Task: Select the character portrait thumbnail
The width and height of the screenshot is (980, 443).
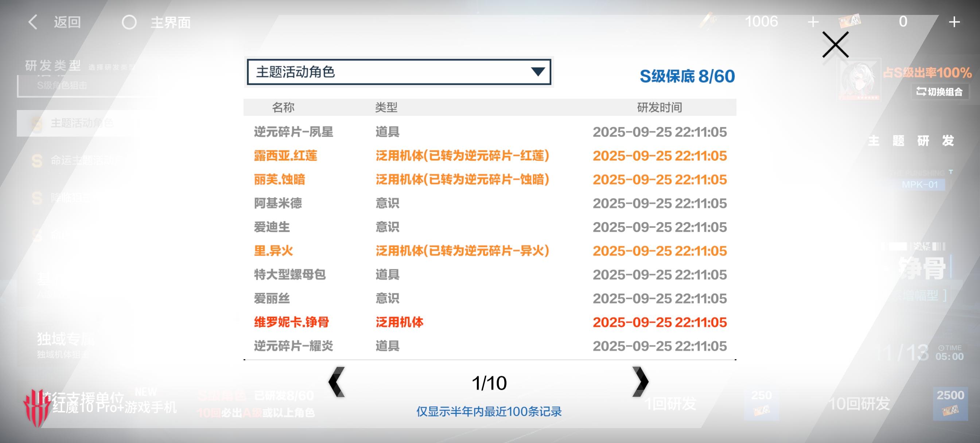Action: pos(859,81)
